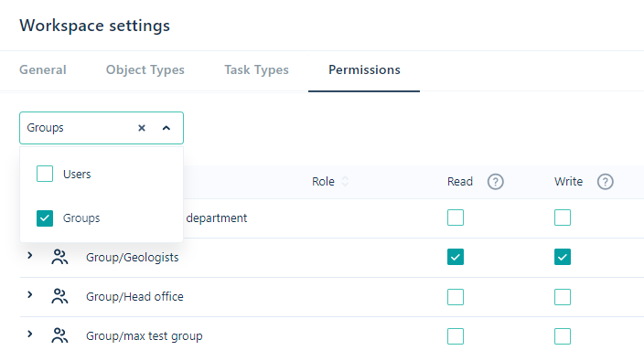The height and width of the screenshot is (361, 644).
Task: Uncheck the Groups filter checkbox
Action: pyautogui.click(x=45, y=218)
